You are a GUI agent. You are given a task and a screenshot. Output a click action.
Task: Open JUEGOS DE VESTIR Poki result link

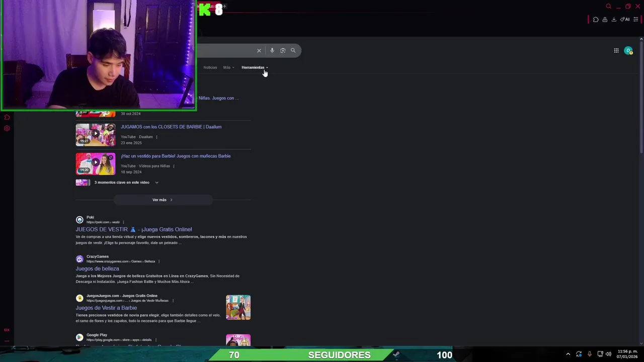click(x=134, y=229)
